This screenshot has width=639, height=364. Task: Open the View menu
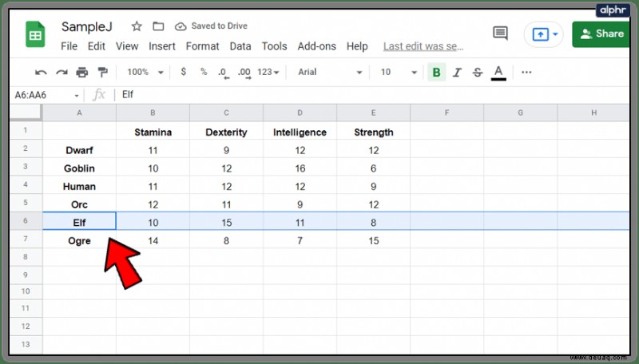(127, 46)
